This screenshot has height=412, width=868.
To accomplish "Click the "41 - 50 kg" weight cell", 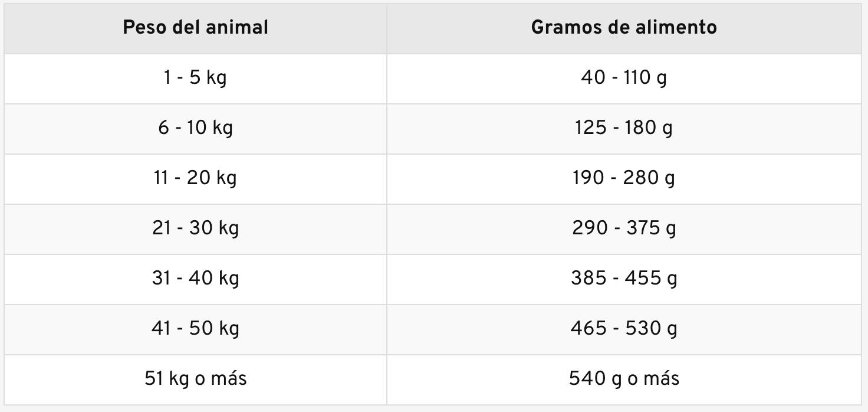I will click(195, 328).
